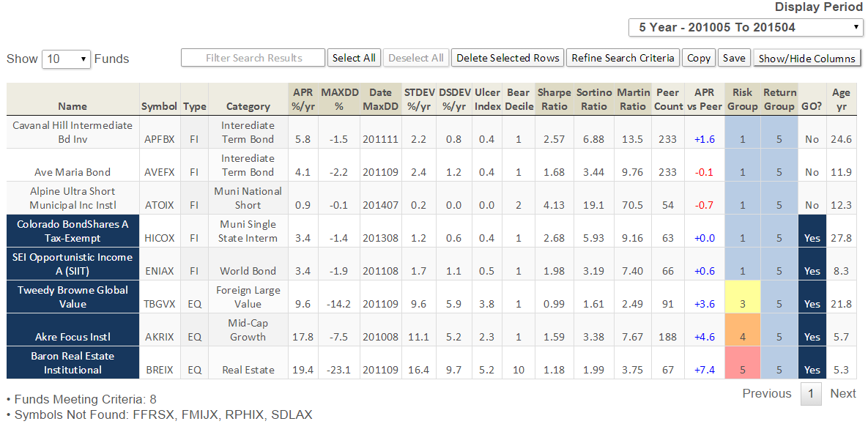Click the Delete Selected Rows button
868x424 pixels.
(x=508, y=58)
